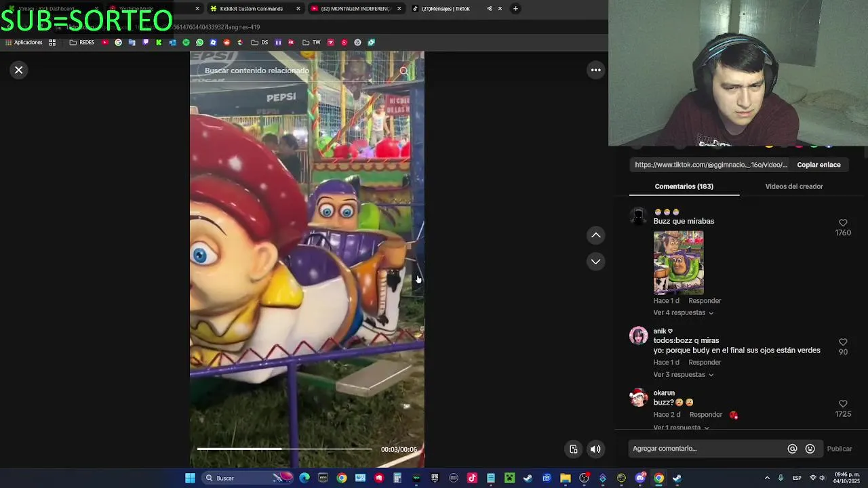
Task: Reply to the 'Buzz que mirabas' comment
Action: [x=705, y=301]
